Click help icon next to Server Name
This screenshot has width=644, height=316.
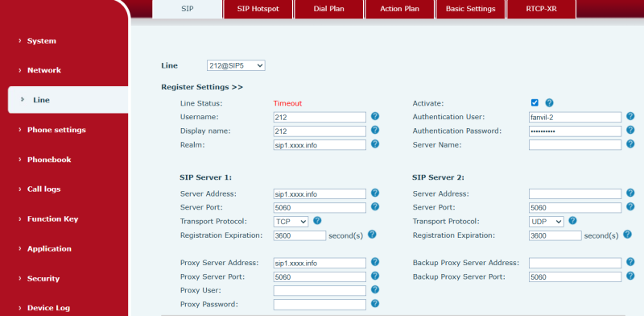(630, 144)
